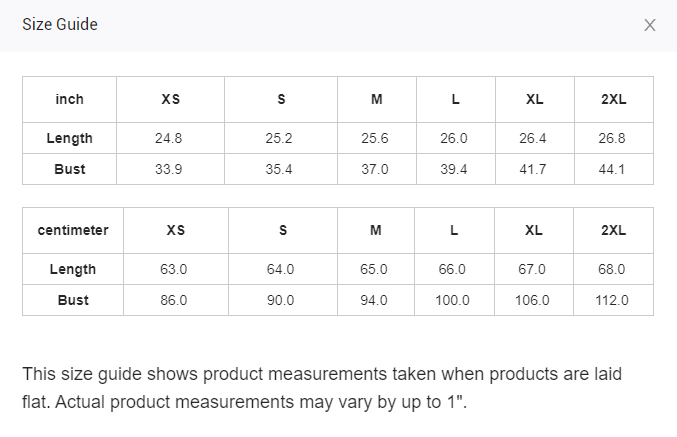Viewport: 677px width, 437px height.
Task: Select the 112.0 bust value cell
Action: click(612, 300)
